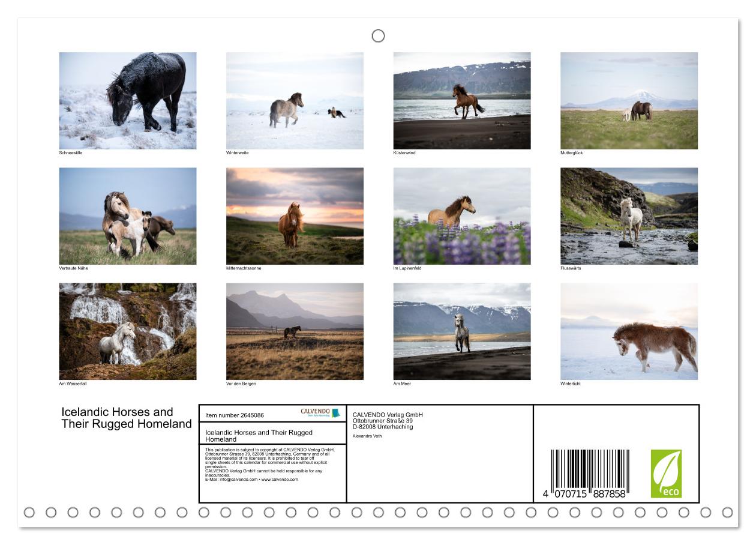Click the calendar title inside the item box
The width and height of the screenshot is (756, 545).
259,436
